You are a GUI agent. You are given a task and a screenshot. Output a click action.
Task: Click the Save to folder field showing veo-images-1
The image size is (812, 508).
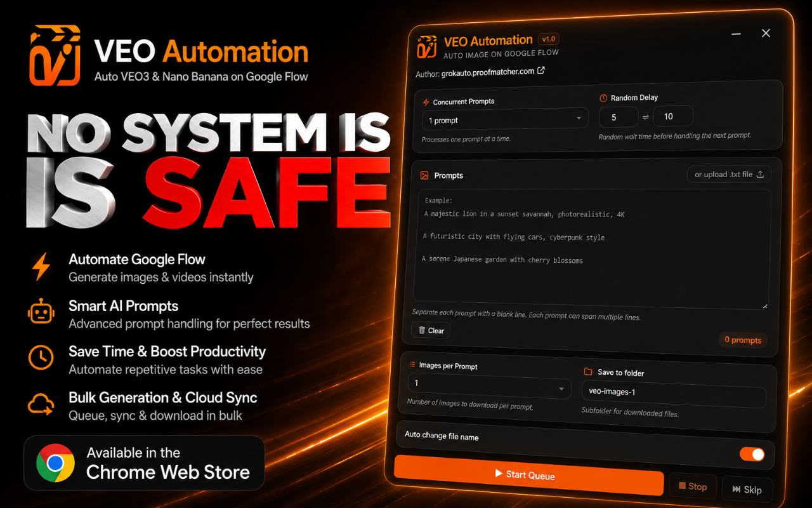(674, 394)
